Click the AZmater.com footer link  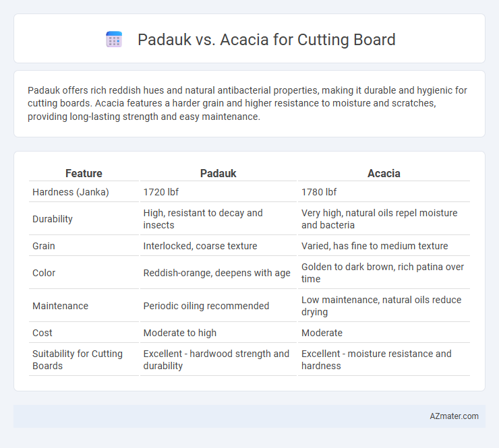point(454,416)
